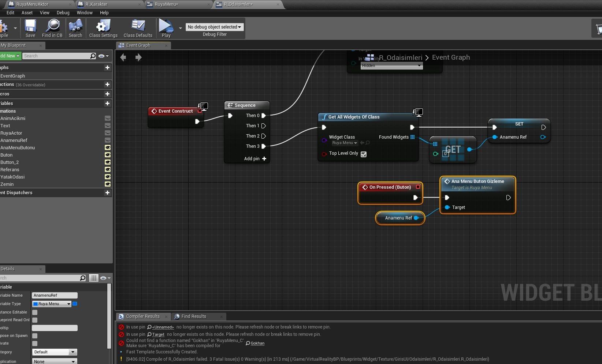Toggle Instance Editable checkbox
The width and height of the screenshot is (602, 364).
[35, 312]
